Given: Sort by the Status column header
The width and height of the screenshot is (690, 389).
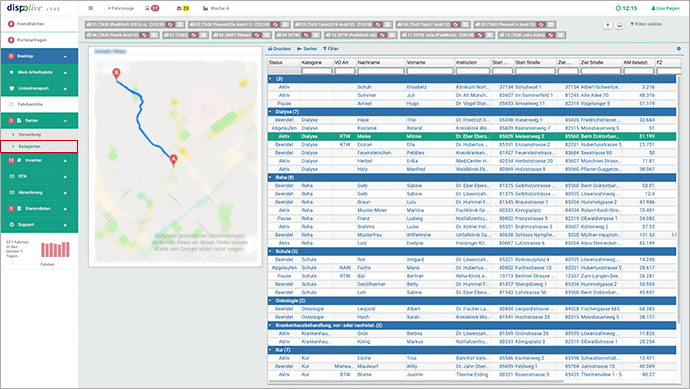Looking at the screenshot, I should 284,62.
